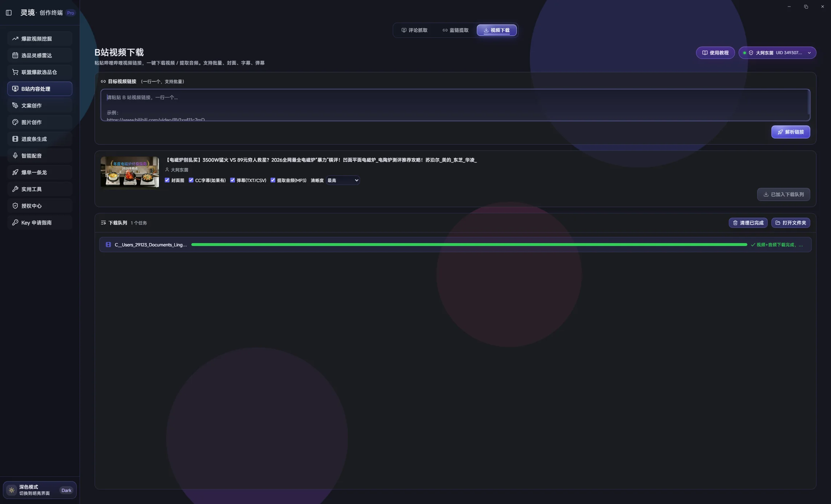Click 打开文件夹 to open download folder
The height and width of the screenshot is (504, 831).
click(x=790, y=223)
